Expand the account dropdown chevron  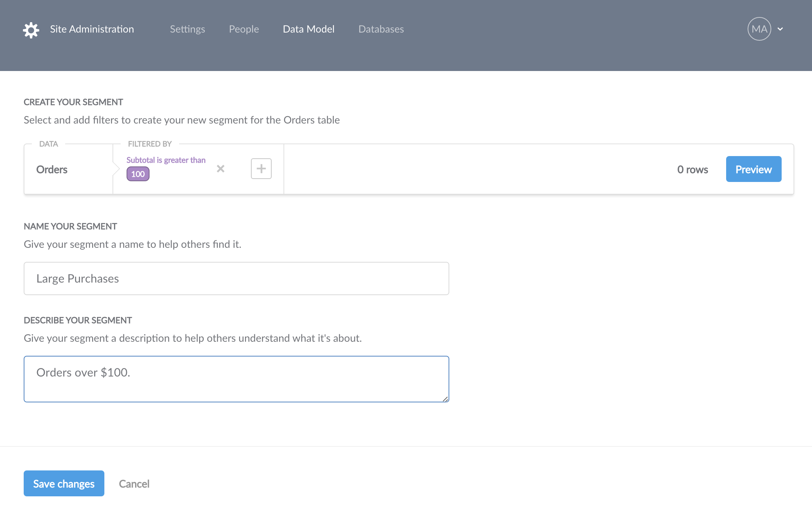coord(780,29)
